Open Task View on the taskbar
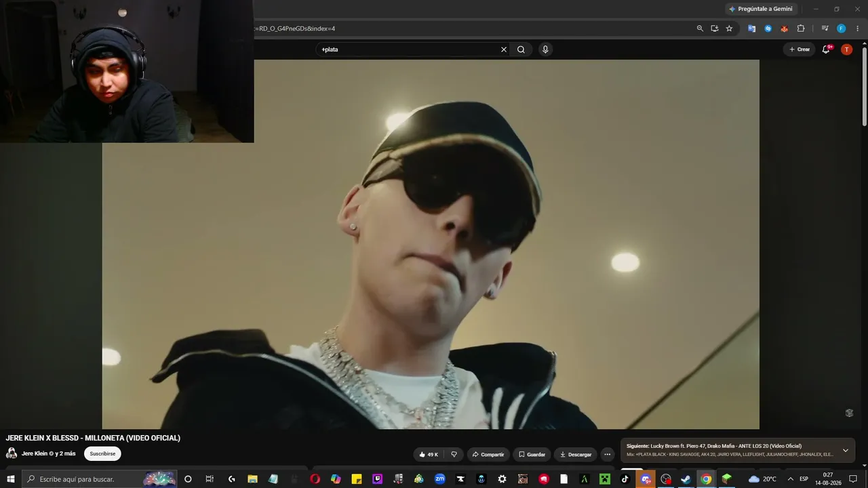The width and height of the screenshot is (868, 488). [x=210, y=479]
